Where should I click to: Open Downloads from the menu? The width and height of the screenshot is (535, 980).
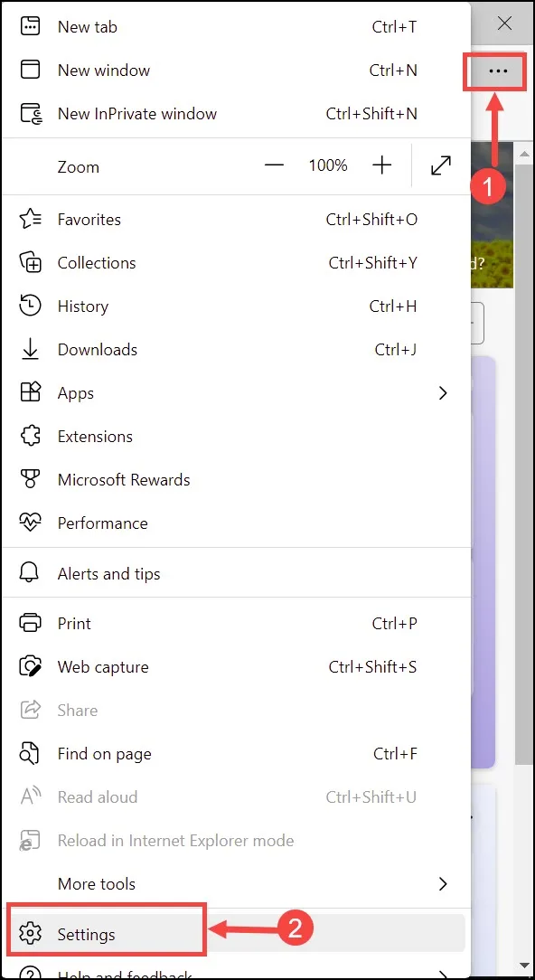coord(236,349)
